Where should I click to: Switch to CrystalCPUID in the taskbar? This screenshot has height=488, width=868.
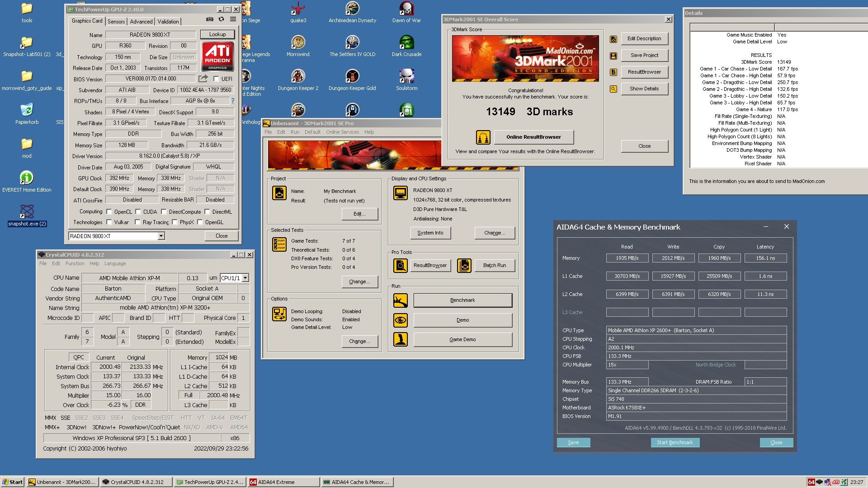coord(137,482)
